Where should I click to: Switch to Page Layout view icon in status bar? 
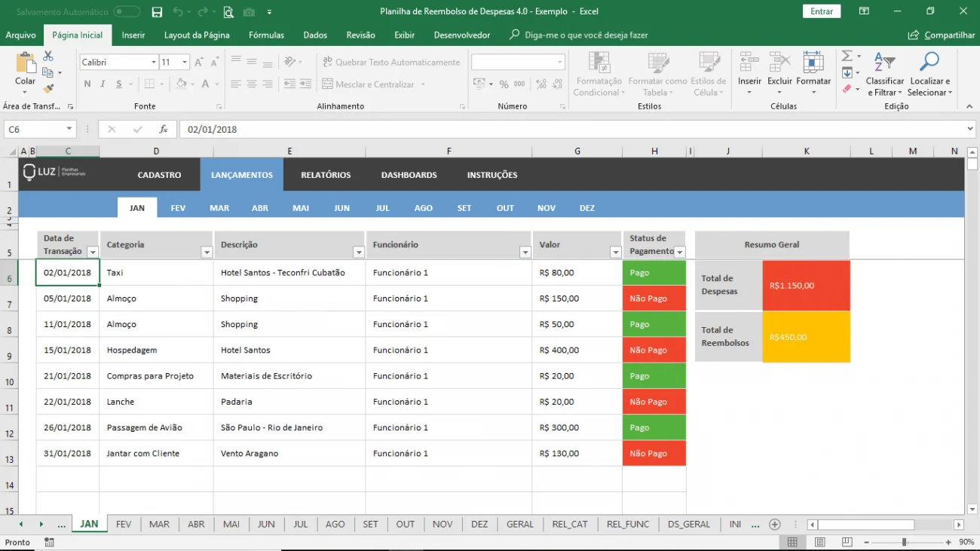(819, 542)
